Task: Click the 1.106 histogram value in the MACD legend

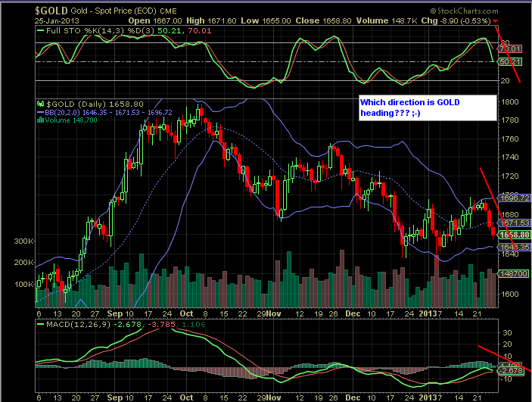Action: tap(194, 324)
